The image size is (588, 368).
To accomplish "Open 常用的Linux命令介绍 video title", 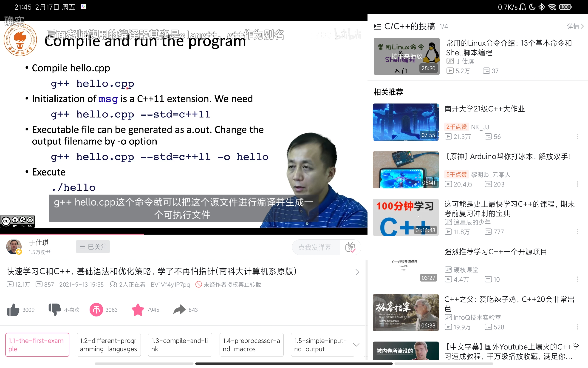I will pyautogui.click(x=509, y=48).
